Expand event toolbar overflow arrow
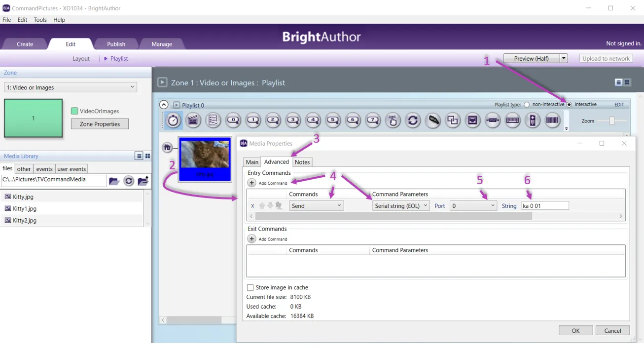644x354 pixels. coord(566,128)
